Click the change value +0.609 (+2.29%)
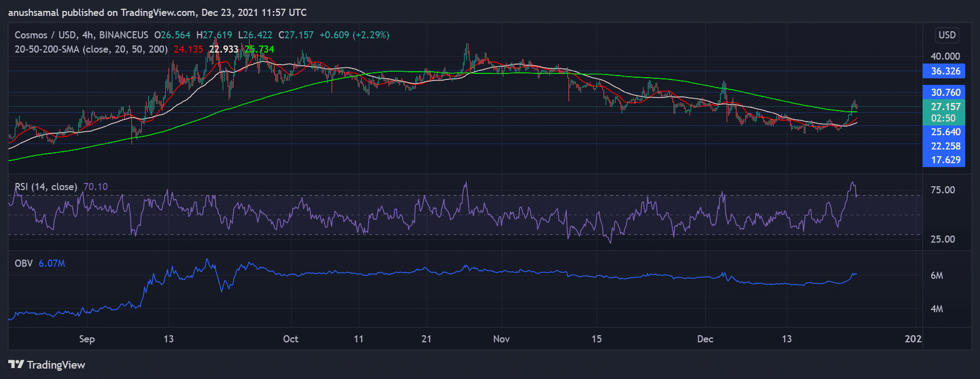 coord(355,35)
